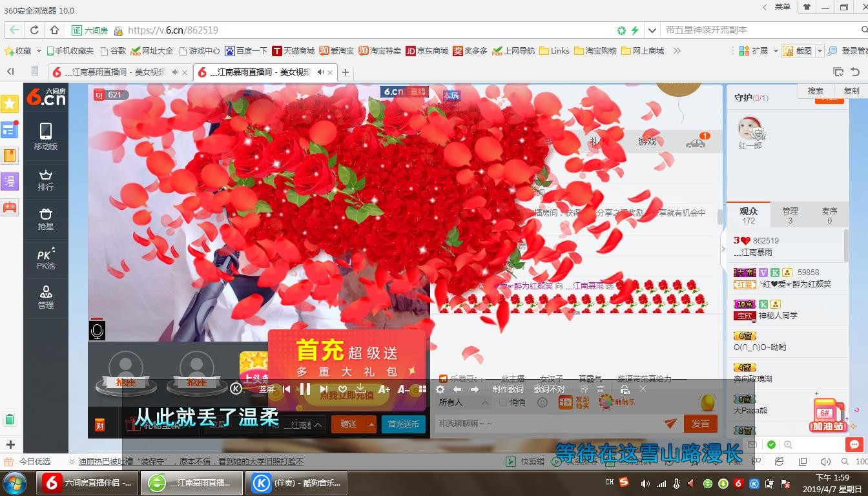
Task: Click the yellow star favorites icon in browser sidebar
Action: point(9,103)
